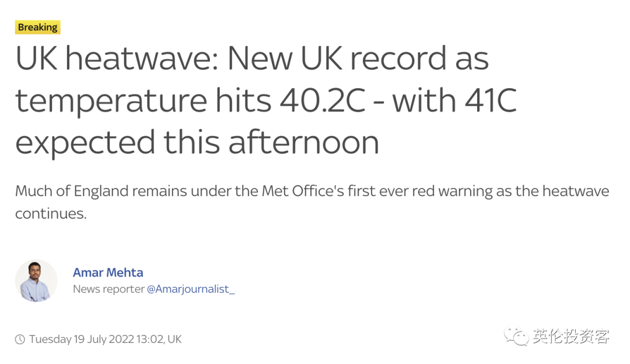Click the yellow Breaking news label
630x364 pixels.
pyautogui.click(x=38, y=27)
